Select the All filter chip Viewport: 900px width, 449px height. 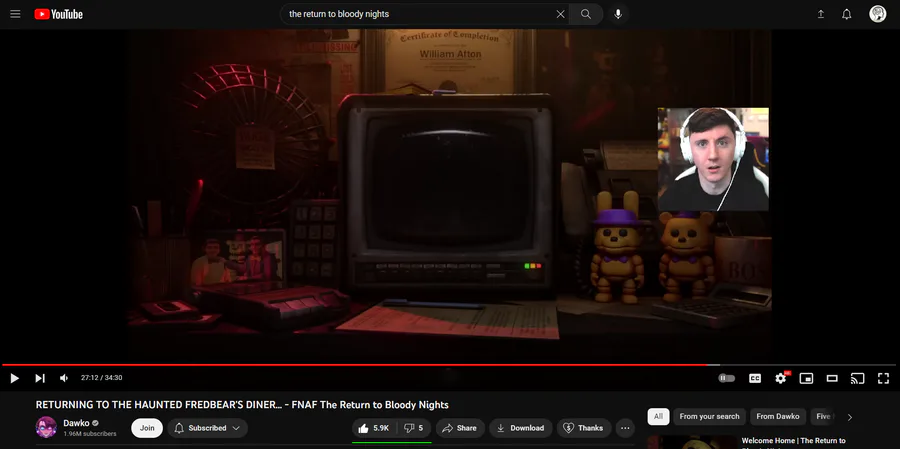coord(658,417)
